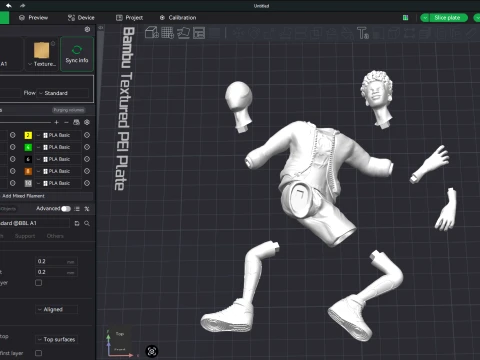
Task: Toggle the Advanced settings switch
Action: (66, 209)
